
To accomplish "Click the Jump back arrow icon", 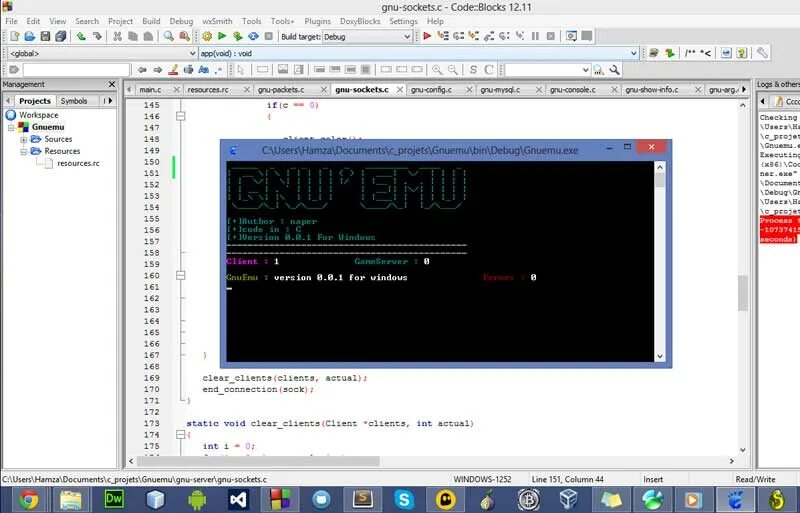I will tap(142, 70).
